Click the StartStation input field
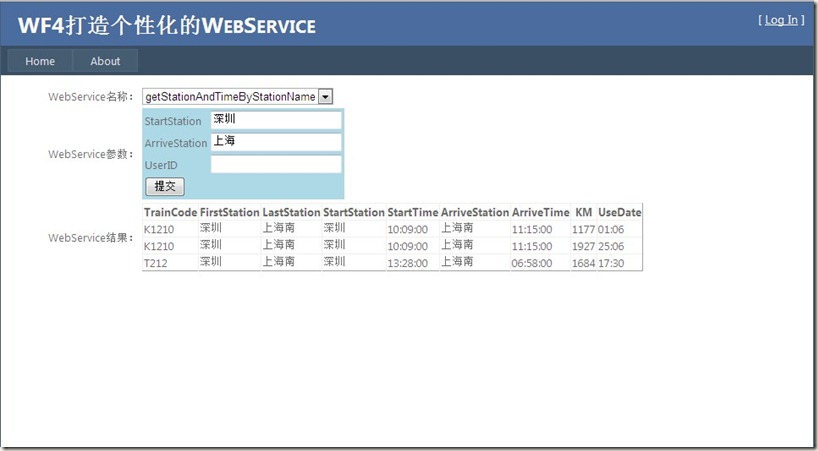 276,120
